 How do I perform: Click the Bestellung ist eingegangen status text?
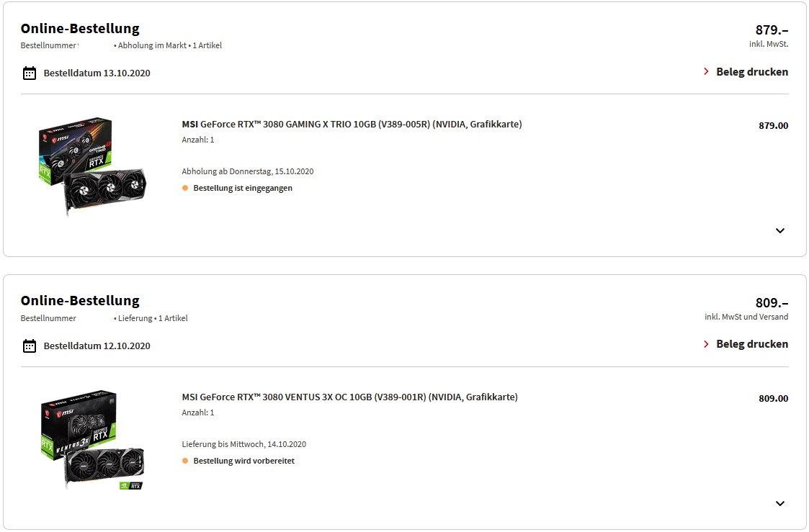(243, 188)
